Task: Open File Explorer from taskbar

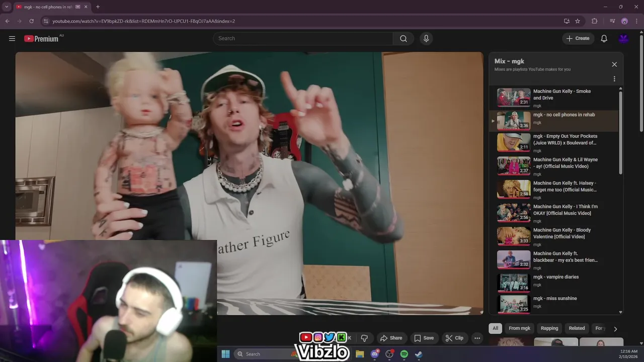Action: tap(360, 354)
